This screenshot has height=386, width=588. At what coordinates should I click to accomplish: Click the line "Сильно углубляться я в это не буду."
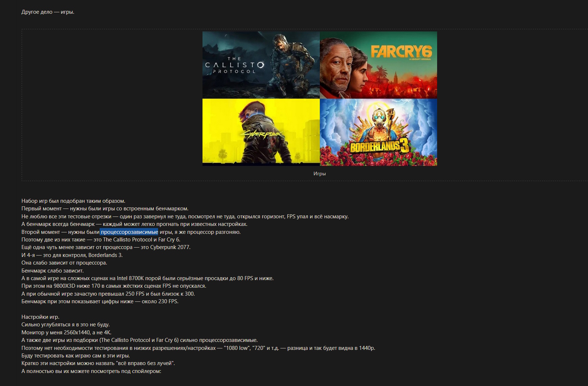pos(65,325)
